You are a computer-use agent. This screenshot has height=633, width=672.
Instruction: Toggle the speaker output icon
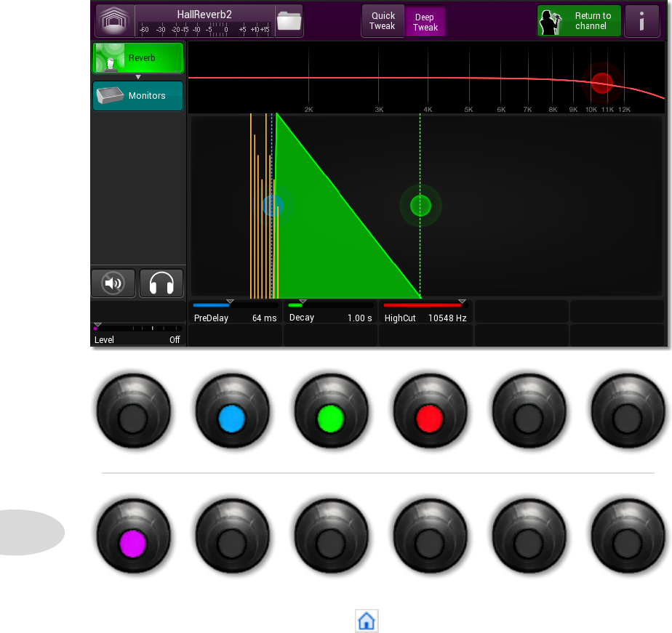point(113,283)
